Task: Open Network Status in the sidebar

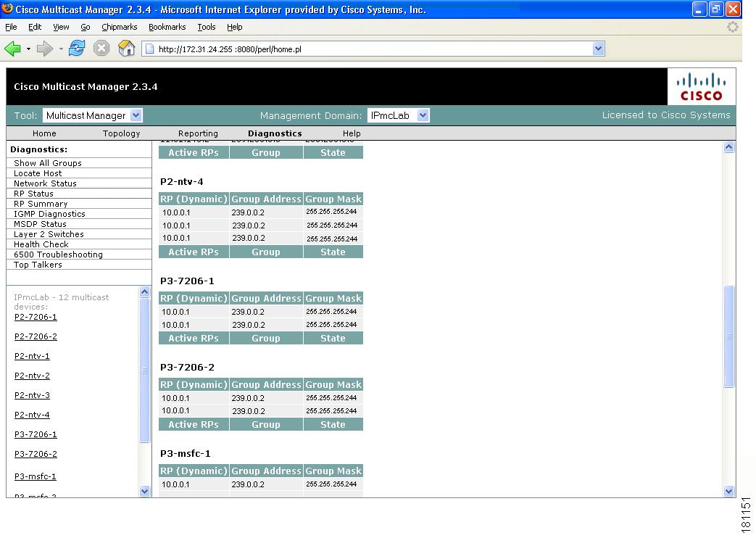Action: click(x=46, y=183)
